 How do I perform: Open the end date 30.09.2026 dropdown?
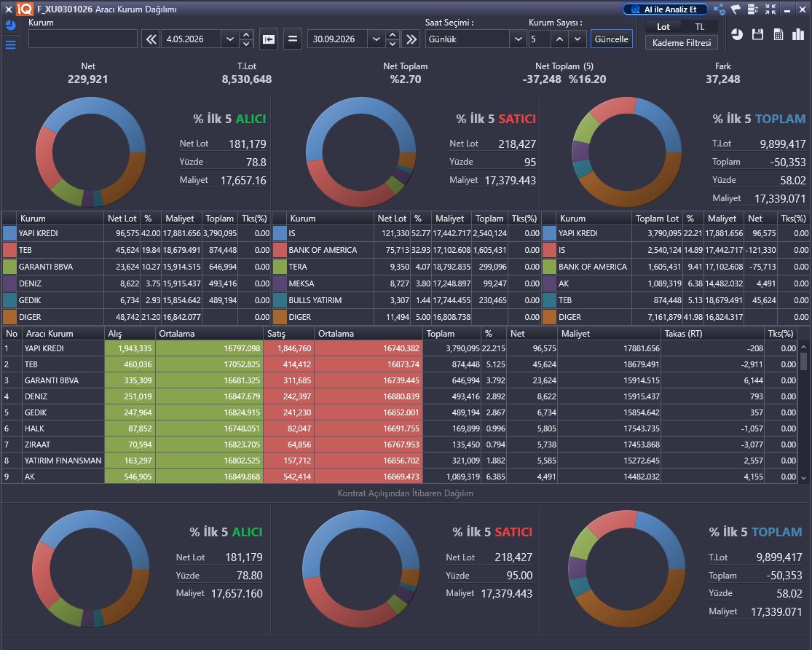pos(377,39)
